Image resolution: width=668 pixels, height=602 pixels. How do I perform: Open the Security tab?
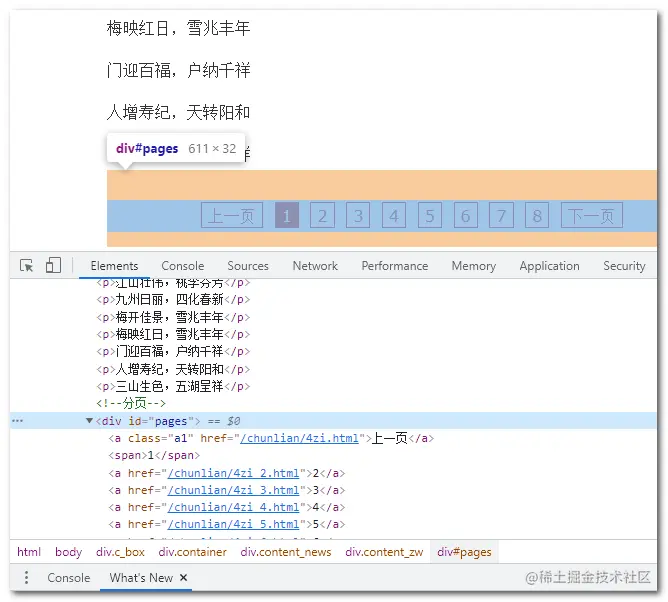point(624,266)
